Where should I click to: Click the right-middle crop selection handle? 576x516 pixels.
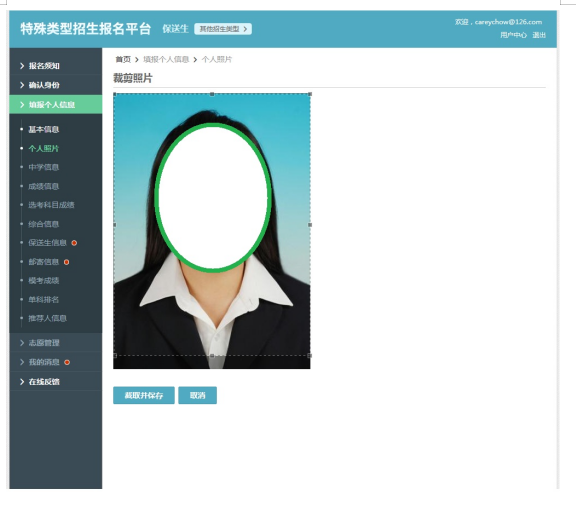[x=310, y=225]
